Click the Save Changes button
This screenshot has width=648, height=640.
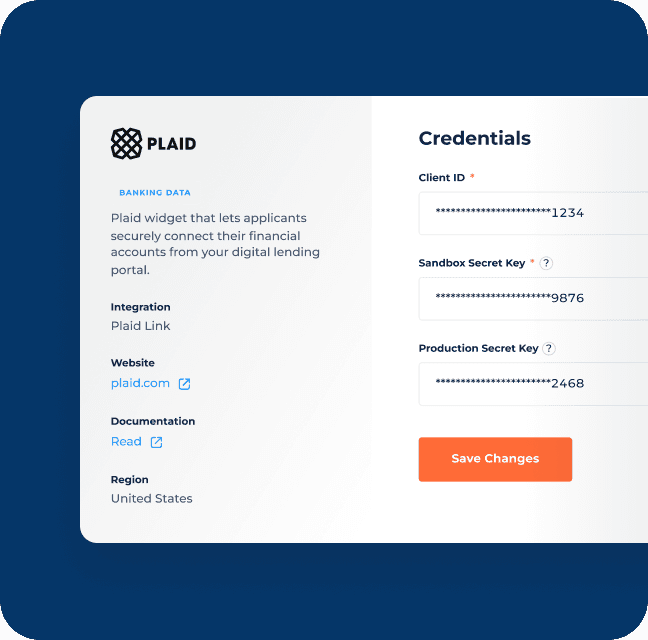(x=495, y=459)
